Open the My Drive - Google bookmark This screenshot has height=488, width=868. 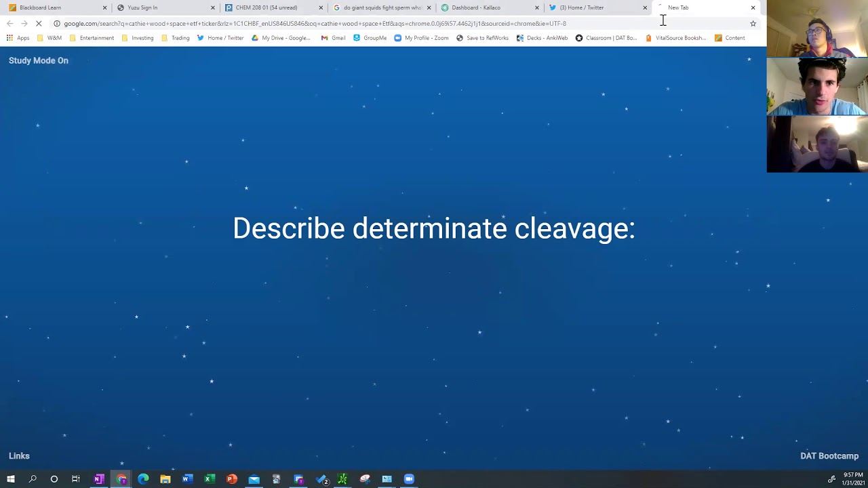pyautogui.click(x=281, y=38)
